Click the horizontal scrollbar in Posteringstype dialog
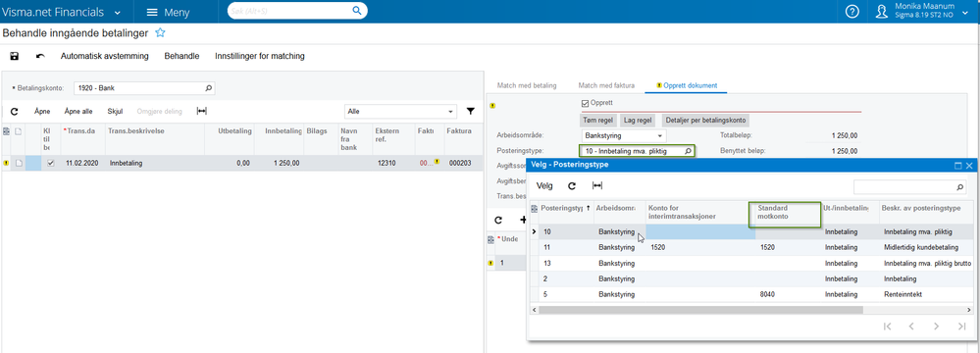This screenshot has height=353, width=980. [x=700, y=310]
